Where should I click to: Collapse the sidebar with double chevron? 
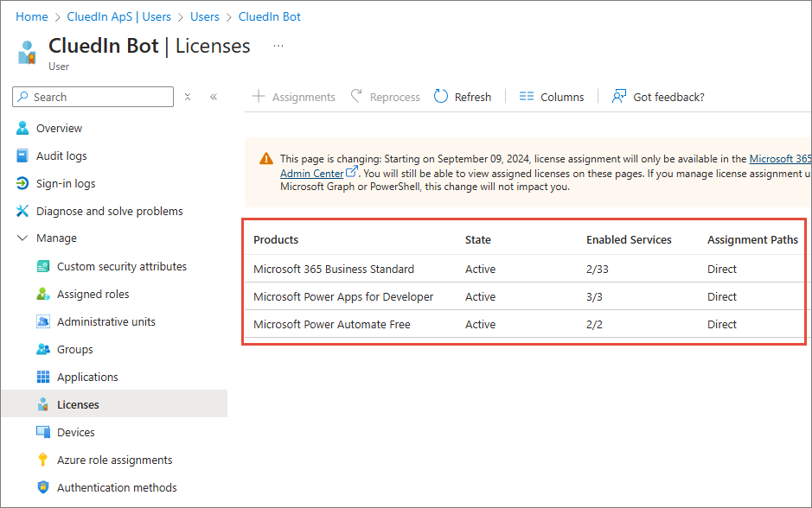pos(214,97)
